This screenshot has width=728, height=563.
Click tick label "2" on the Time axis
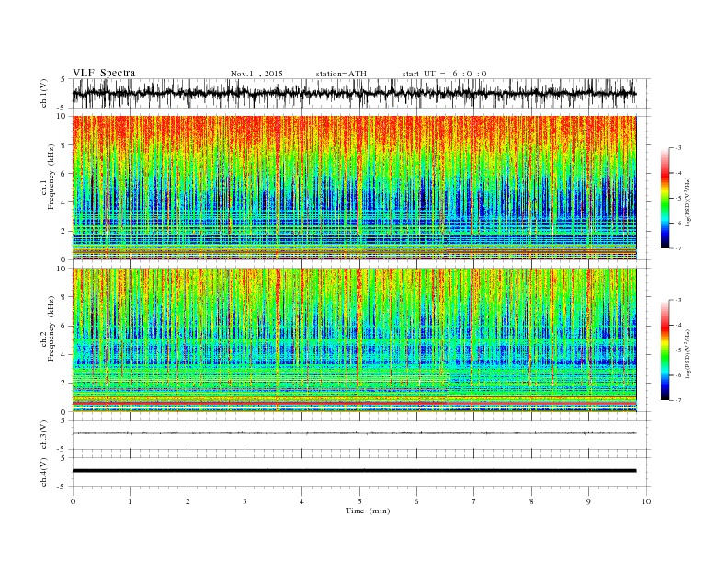(188, 501)
